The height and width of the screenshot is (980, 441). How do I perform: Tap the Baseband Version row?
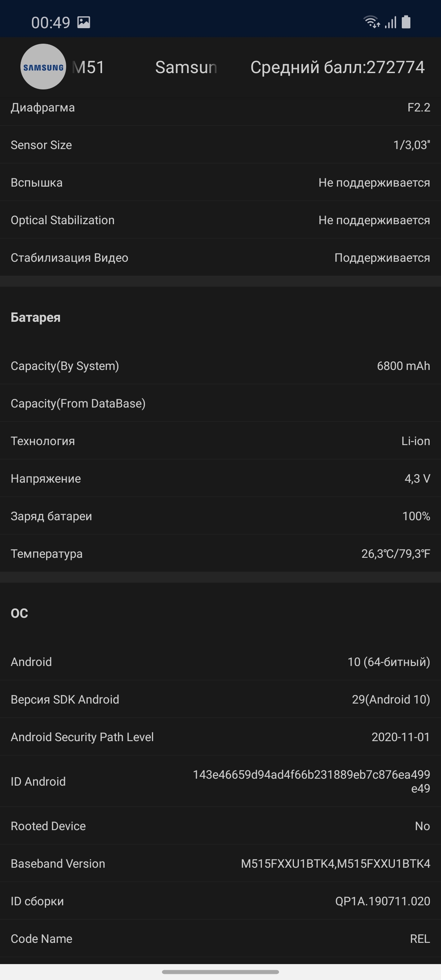click(x=220, y=864)
